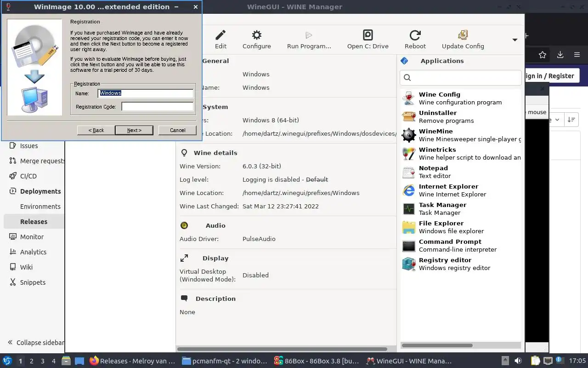Open Monitor in GitLab sidebar

32,236
